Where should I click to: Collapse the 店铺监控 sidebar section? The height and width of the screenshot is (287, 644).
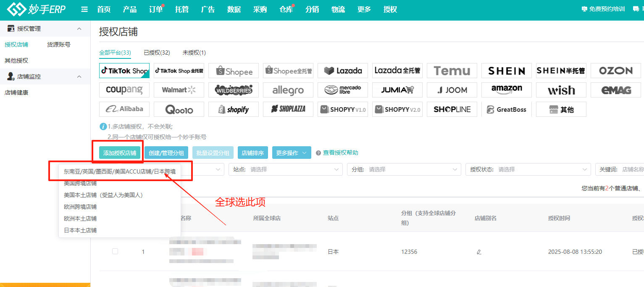(x=79, y=76)
